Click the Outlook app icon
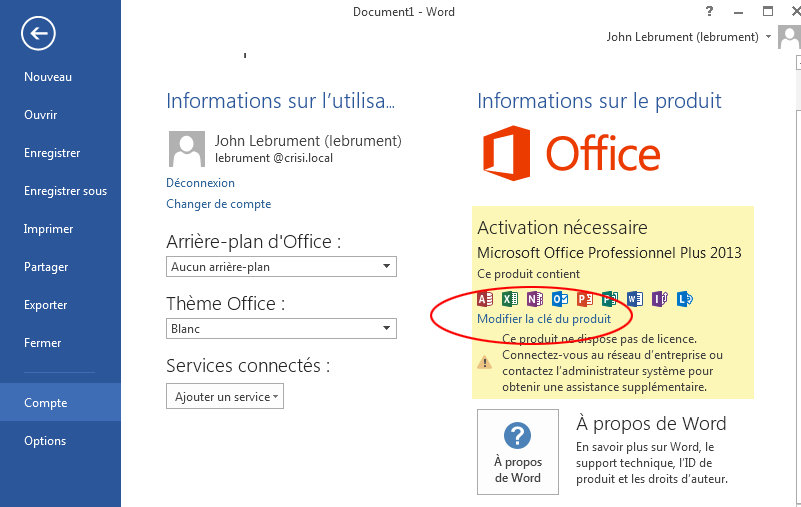Viewport: 801px width, 507px height. click(560, 298)
